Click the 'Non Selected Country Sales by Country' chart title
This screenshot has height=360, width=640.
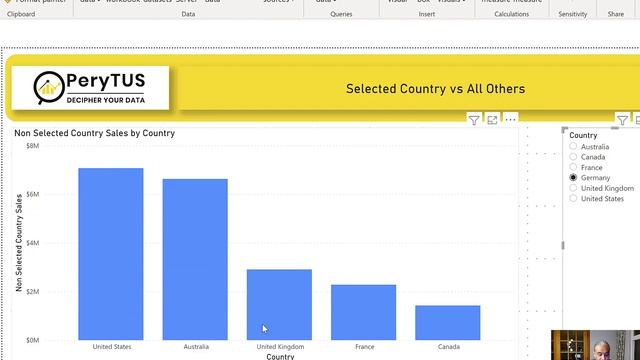pyautogui.click(x=95, y=133)
